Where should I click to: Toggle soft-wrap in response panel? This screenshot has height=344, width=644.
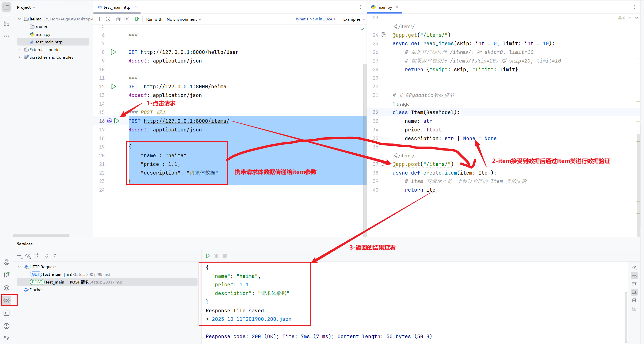pyautogui.click(x=634, y=276)
